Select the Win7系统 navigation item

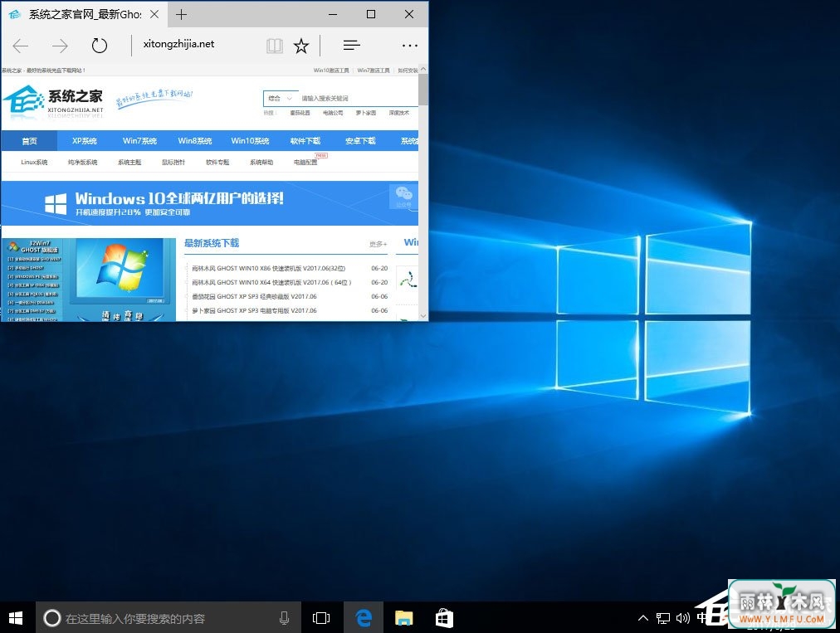click(139, 141)
